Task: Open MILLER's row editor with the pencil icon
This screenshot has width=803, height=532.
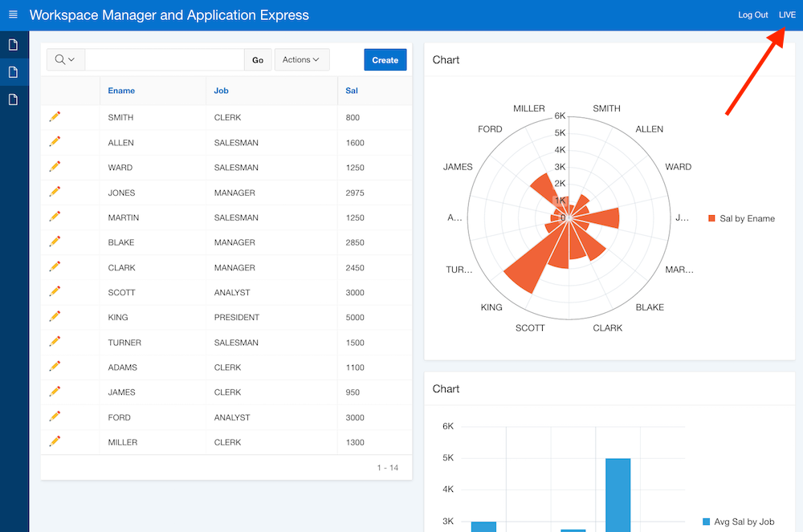Action: pos(55,441)
